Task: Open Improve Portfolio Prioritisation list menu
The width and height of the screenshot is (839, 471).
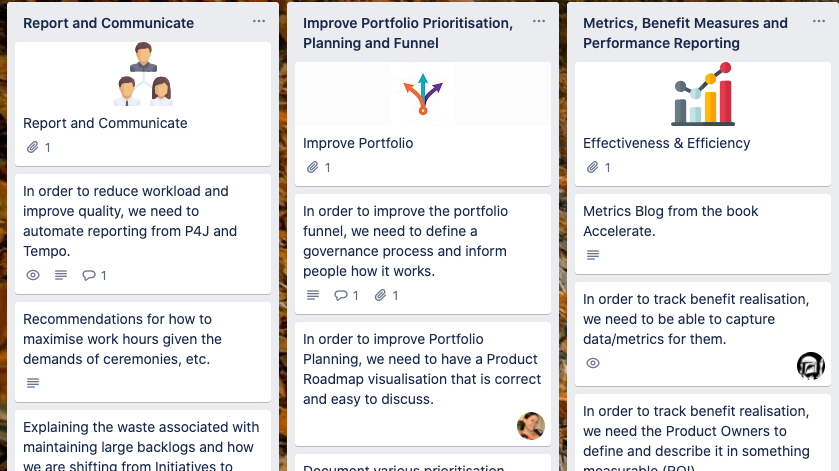Action: (x=539, y=22)
